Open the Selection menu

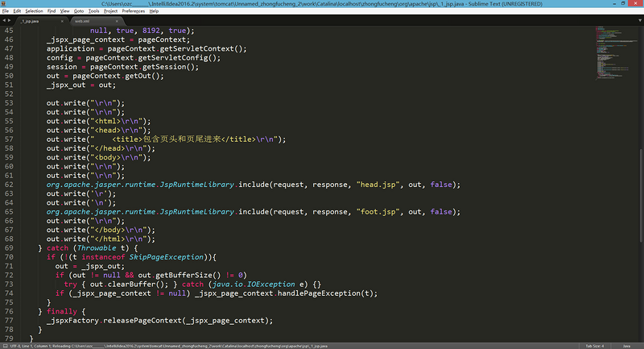click(34, 11)
